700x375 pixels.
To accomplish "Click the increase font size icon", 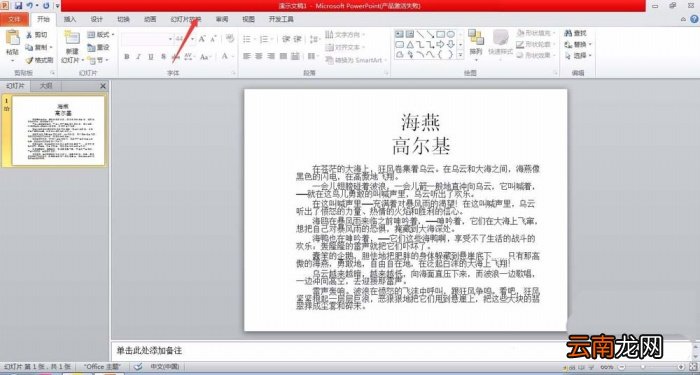I will click(202, 39).
